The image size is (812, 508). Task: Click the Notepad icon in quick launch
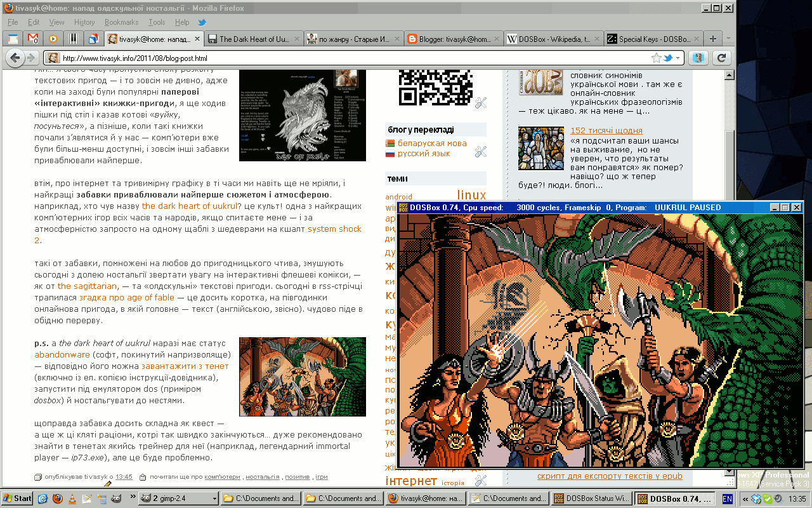88,498
